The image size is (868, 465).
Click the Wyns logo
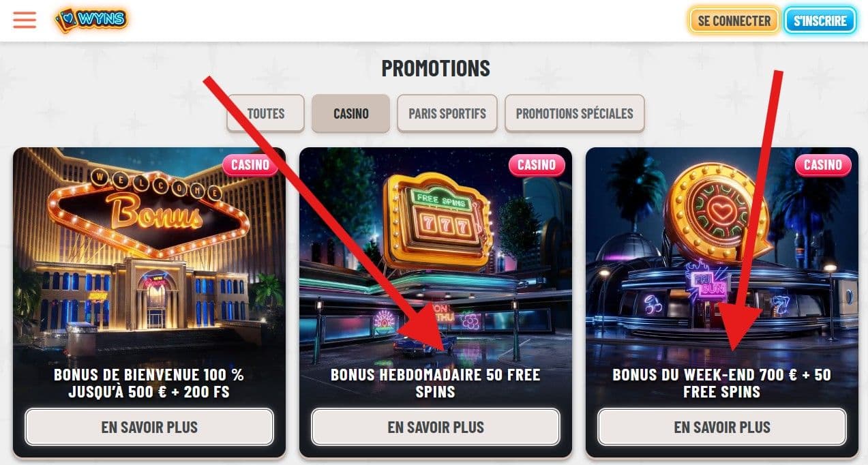pos(91,20)
